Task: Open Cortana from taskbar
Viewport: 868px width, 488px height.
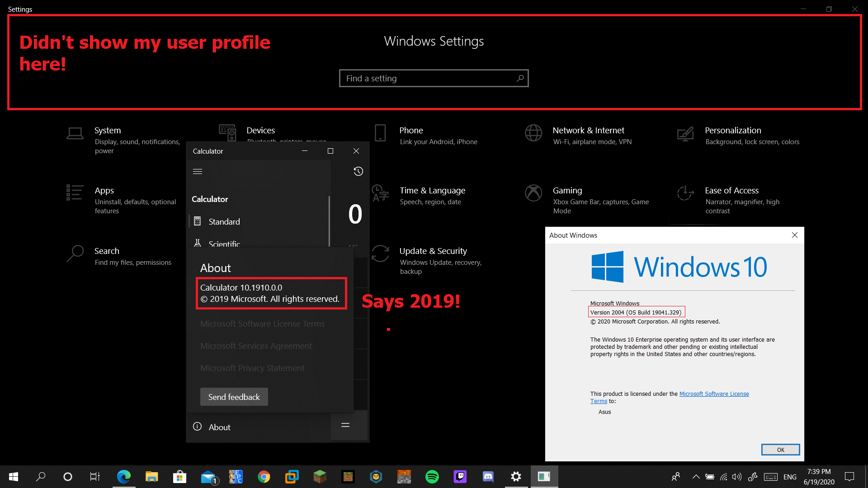Action: coord(68,477)
